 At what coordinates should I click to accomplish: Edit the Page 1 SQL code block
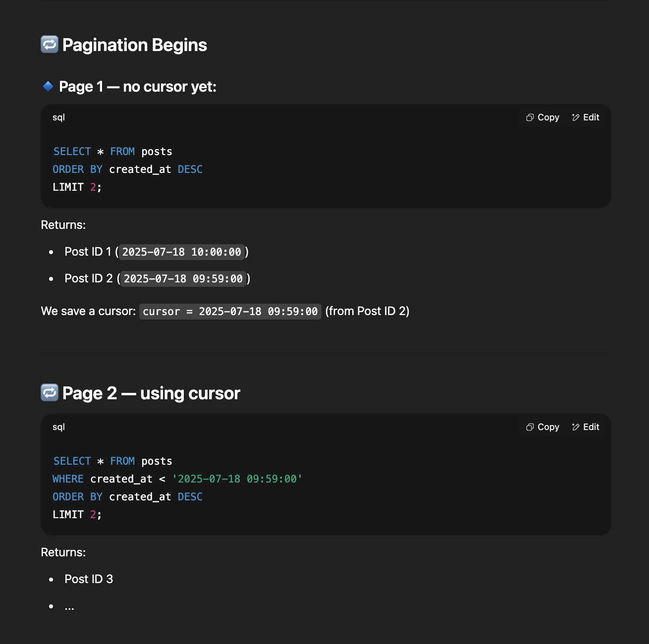pyautogui.click(x=586, y=117)
